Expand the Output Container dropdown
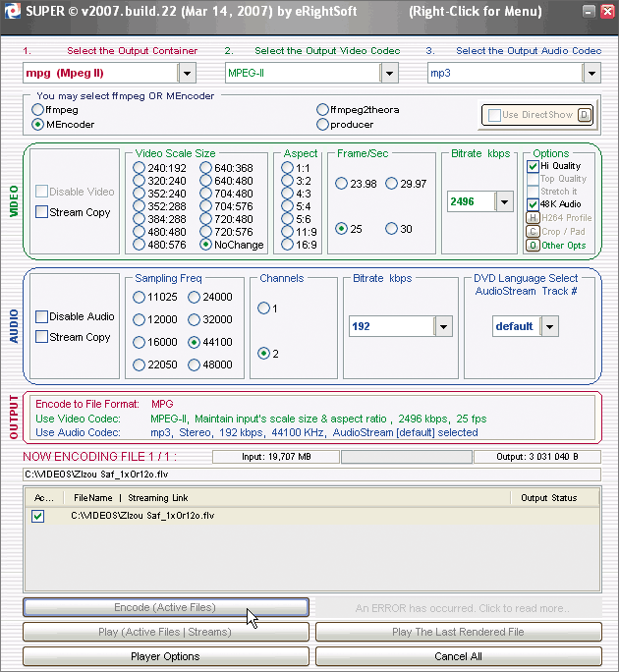This screenshot has height=672, width=619. point(187,73)
